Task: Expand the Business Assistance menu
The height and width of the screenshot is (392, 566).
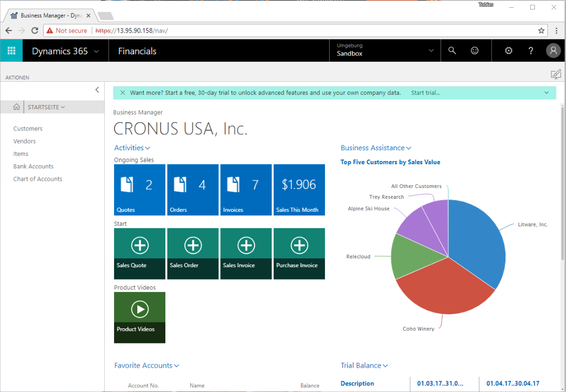Action: [376, 148]
